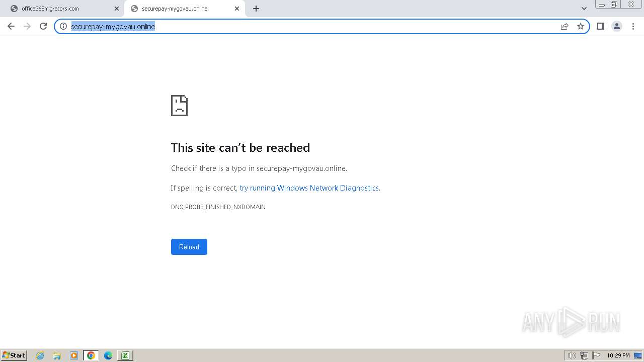644x362 pixels.
Task: Open media player taskbar icon
Action: pyautogui.click(x=74, y=355)
